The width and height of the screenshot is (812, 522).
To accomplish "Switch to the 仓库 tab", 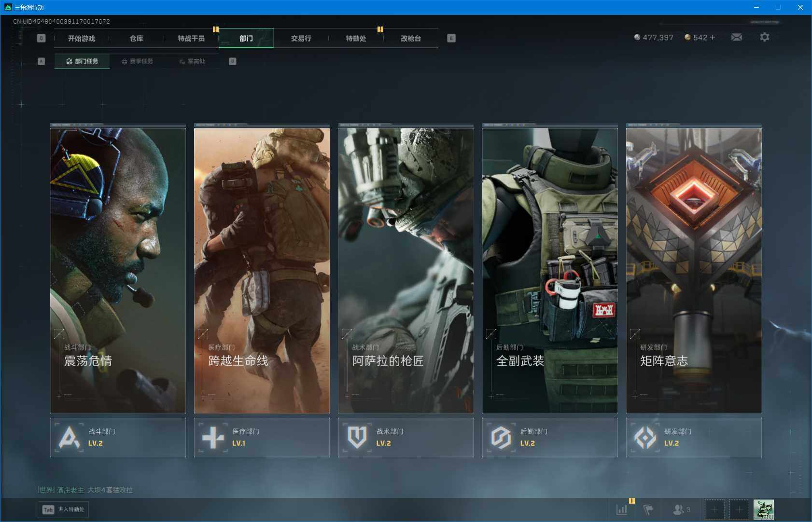I will [x=137, y=38].
